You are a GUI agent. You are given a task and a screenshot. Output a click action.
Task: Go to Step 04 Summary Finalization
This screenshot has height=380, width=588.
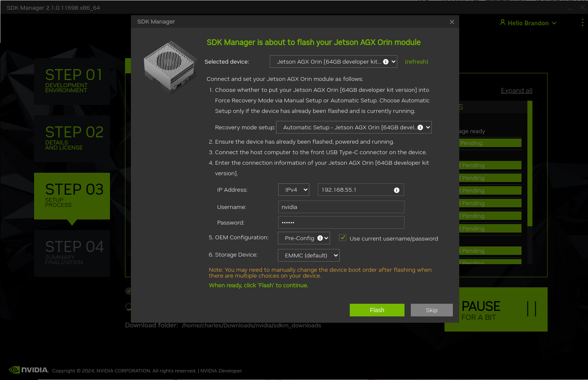[72, 253]
